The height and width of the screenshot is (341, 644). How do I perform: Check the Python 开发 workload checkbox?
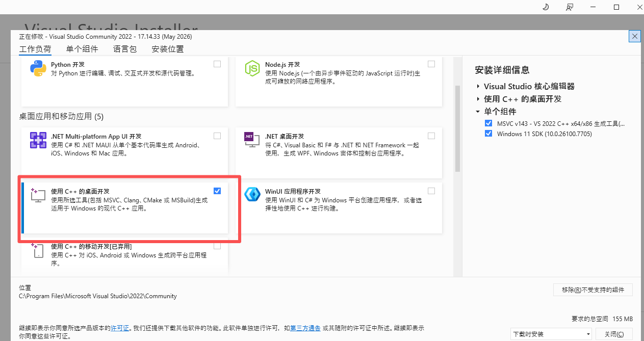pos(217,64)
